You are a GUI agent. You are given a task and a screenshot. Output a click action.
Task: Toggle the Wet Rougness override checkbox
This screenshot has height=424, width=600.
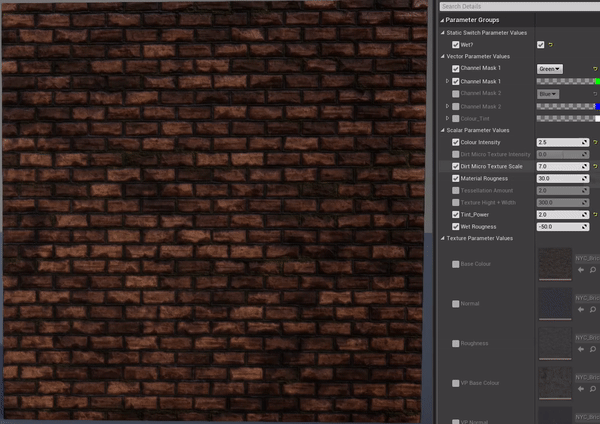455,227
